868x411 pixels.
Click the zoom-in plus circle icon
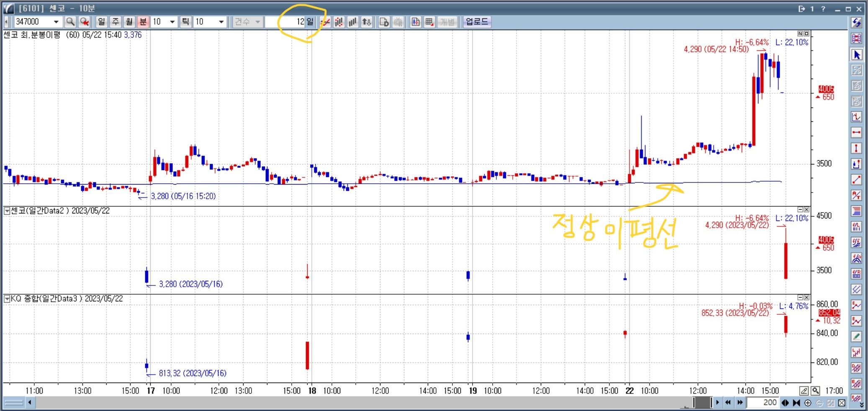[808, 403]
